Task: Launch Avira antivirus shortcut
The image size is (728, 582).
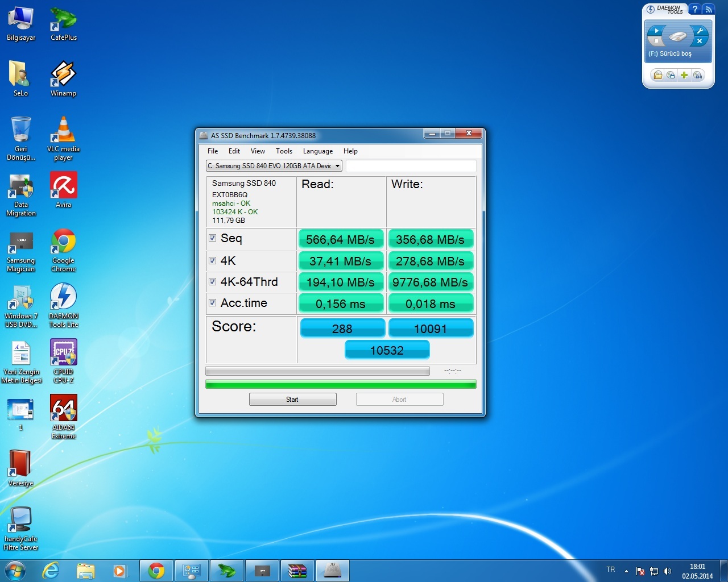Action: [63, 190]
